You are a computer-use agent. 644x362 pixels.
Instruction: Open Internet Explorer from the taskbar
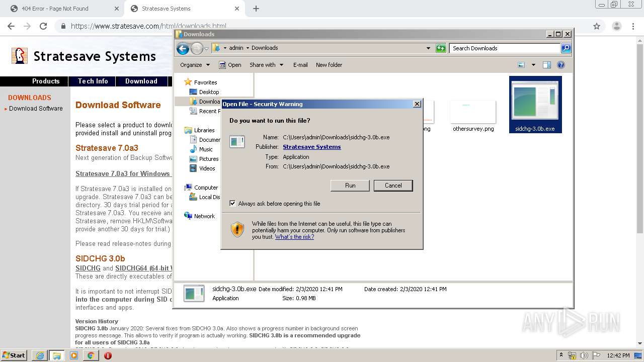coord(40,355)
